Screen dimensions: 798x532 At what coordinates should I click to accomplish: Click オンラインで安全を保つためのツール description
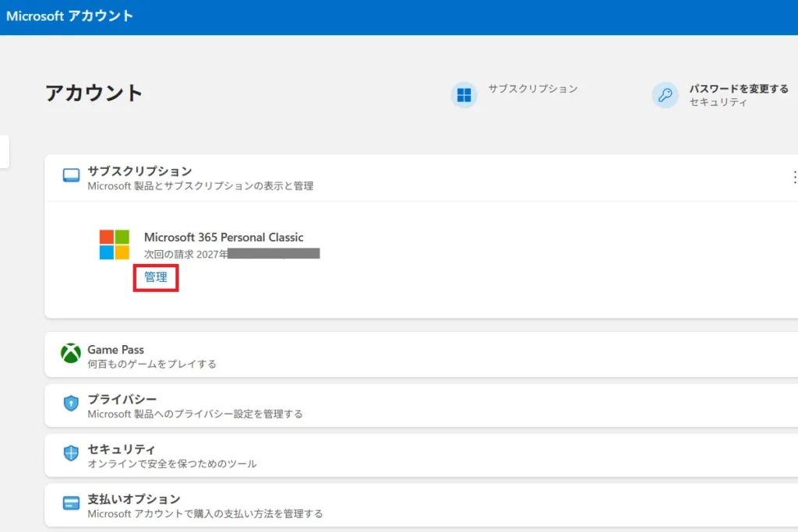(172, 464)
